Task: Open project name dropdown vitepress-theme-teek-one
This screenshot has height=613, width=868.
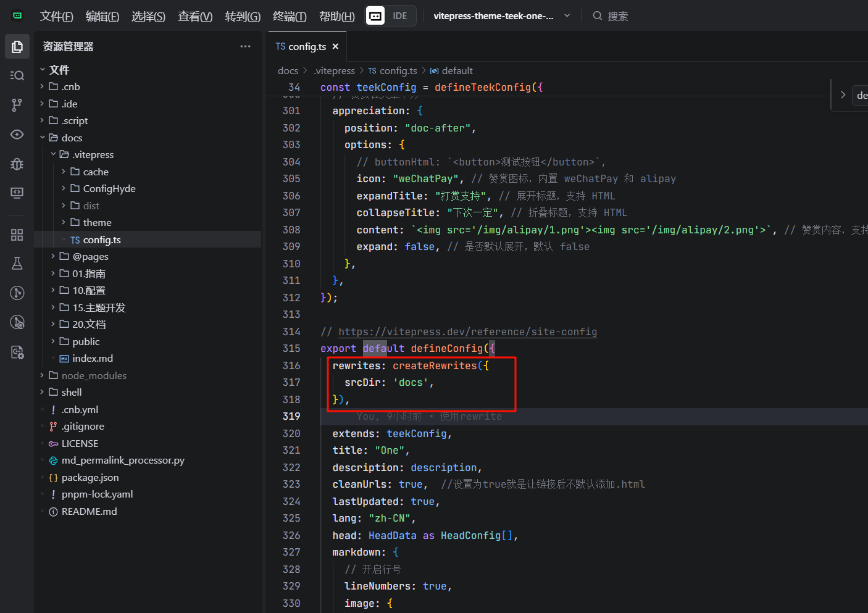Action: [501, 16]
